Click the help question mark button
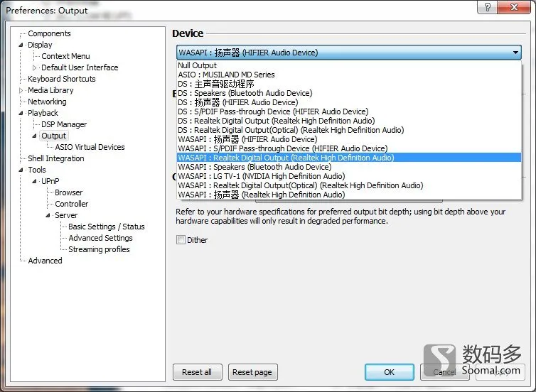 [488, 7]
